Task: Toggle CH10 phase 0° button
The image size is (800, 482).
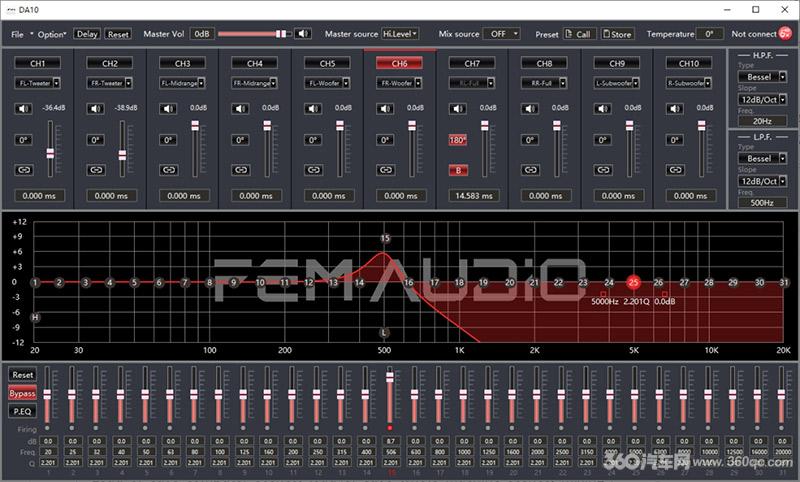Action: coord(676,140)
